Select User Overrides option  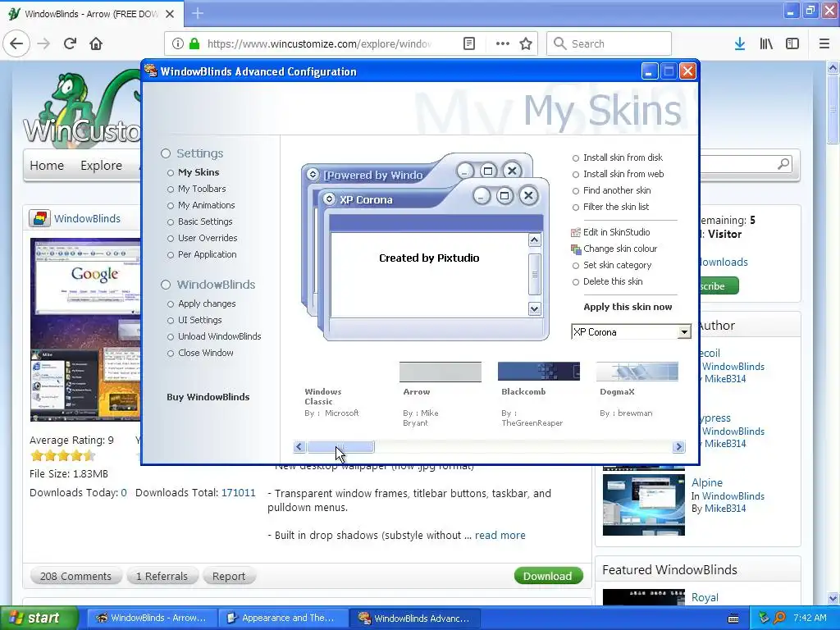(x=208, y=238)
